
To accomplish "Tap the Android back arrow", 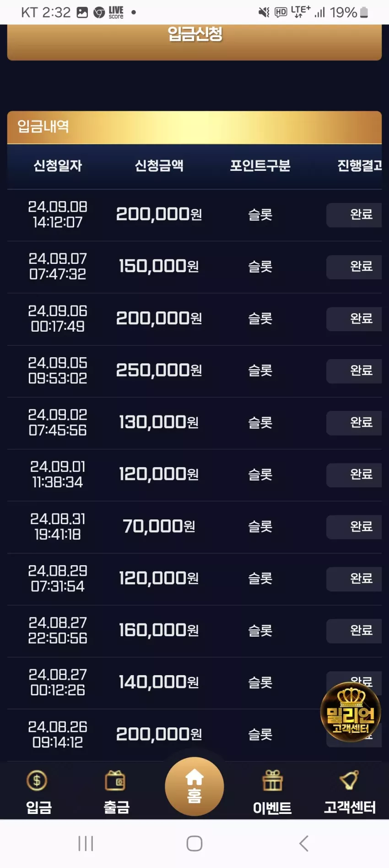I will tap(304, 843).
